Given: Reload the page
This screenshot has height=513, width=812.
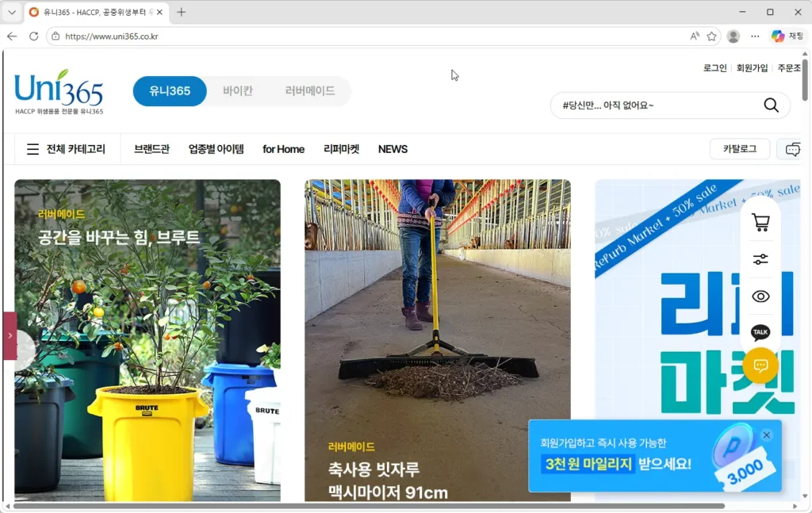Looking at the screenshot, I should [33, 36].
